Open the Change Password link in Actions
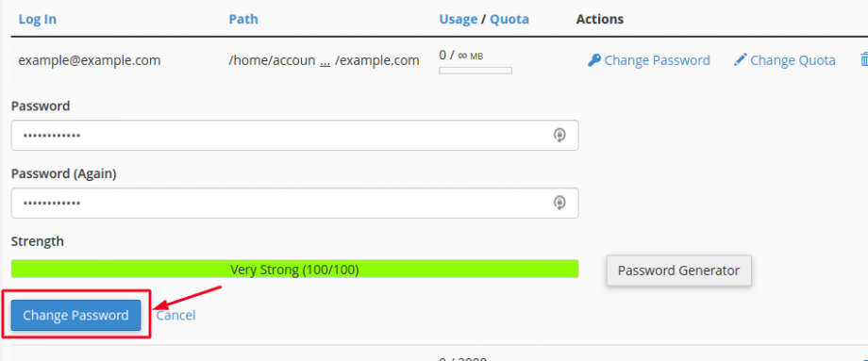Screen dimensions: 868x361 (x=657, y=60)
